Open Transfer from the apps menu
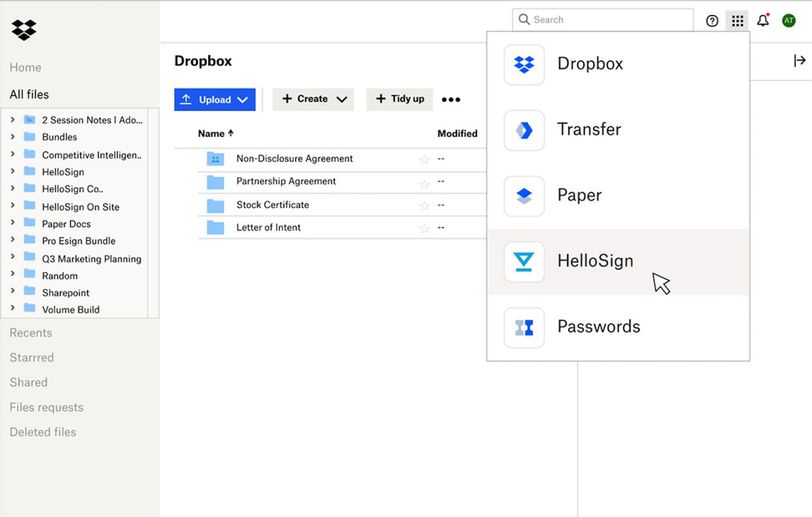This screenshot has height=517, width=812. click(x=589, y=130)
